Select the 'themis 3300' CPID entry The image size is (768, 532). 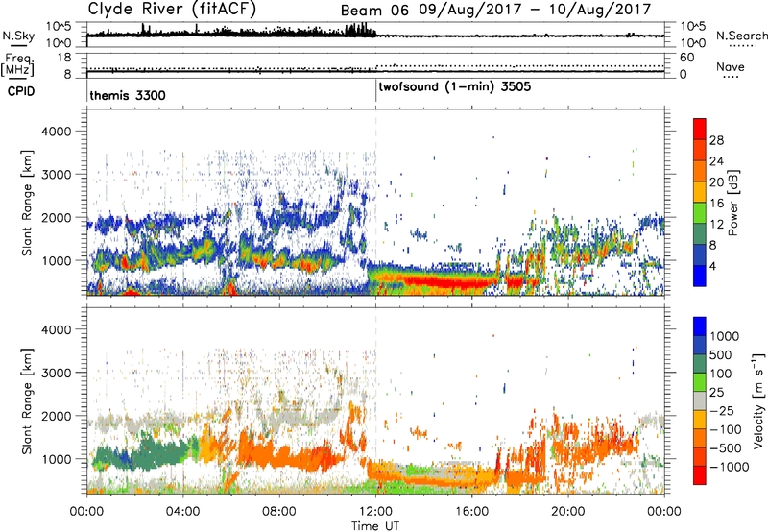tap(128, 95)
